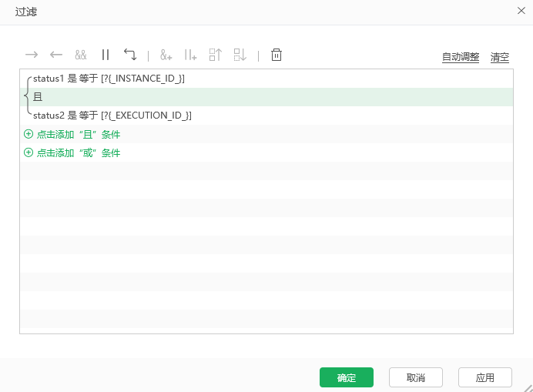The image size is (533, 392).
Task: Close the 过滤 dialog
Action: click(x=521, y=11)
